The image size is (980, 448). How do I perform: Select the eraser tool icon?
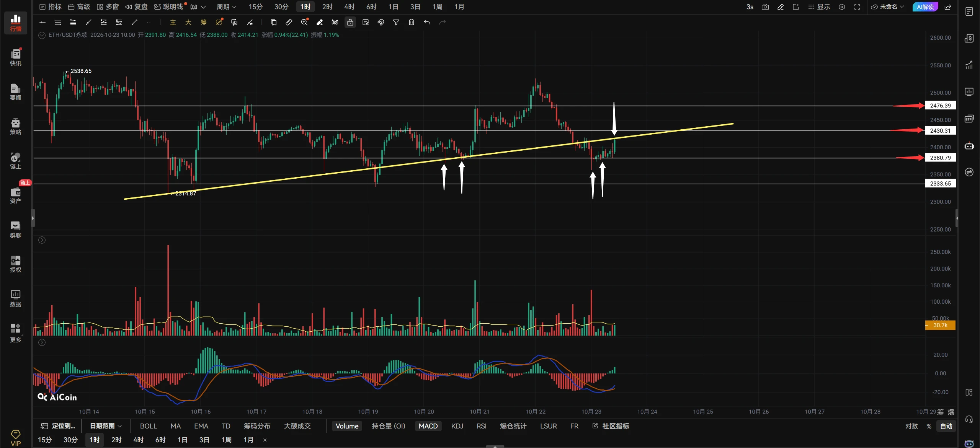pyautogui.click(x=320, y=23)
